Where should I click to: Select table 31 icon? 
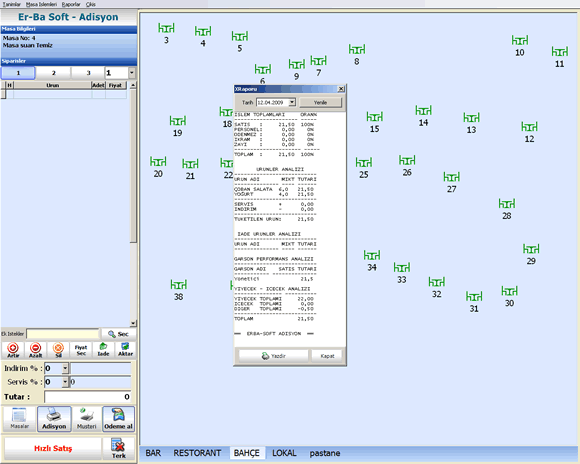(x=474, y=296)
